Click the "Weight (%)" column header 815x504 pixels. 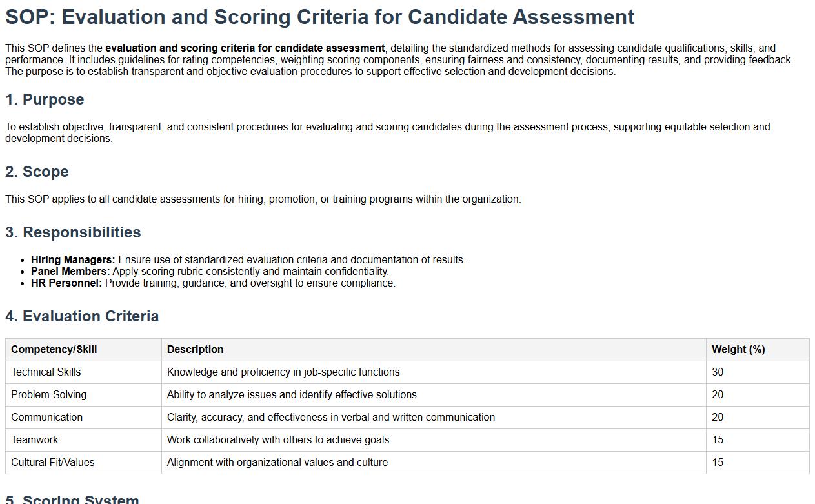coord(738,350)
